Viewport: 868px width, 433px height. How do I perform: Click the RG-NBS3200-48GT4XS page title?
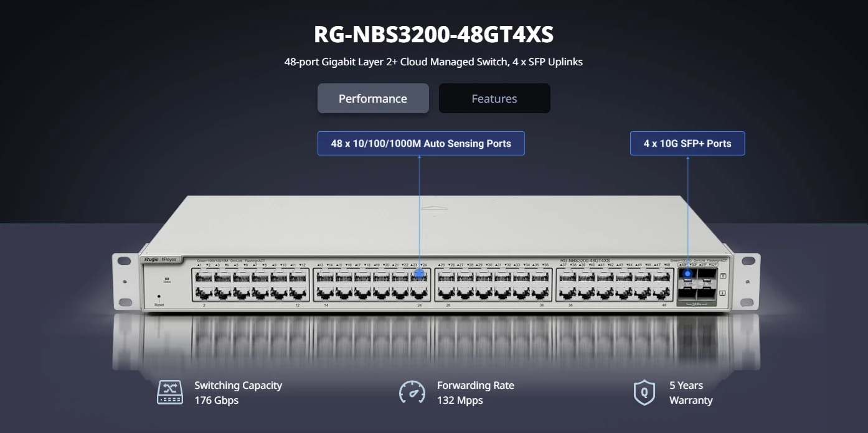[x=434, y=35]
